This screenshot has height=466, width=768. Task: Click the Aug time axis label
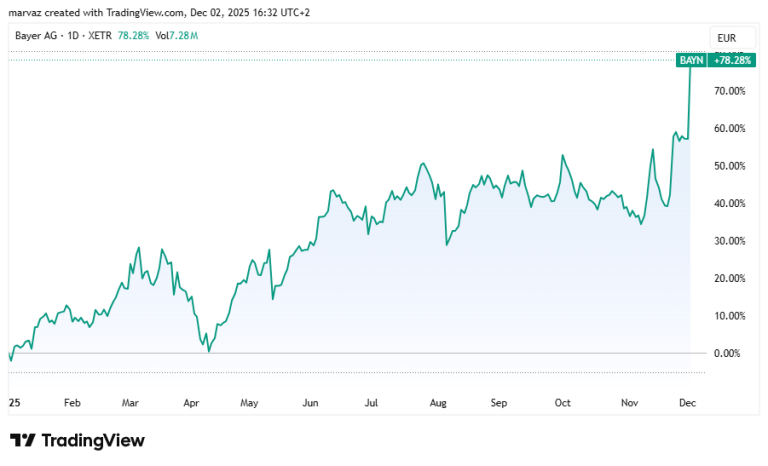pyautogui.click(x=438, y=403)
